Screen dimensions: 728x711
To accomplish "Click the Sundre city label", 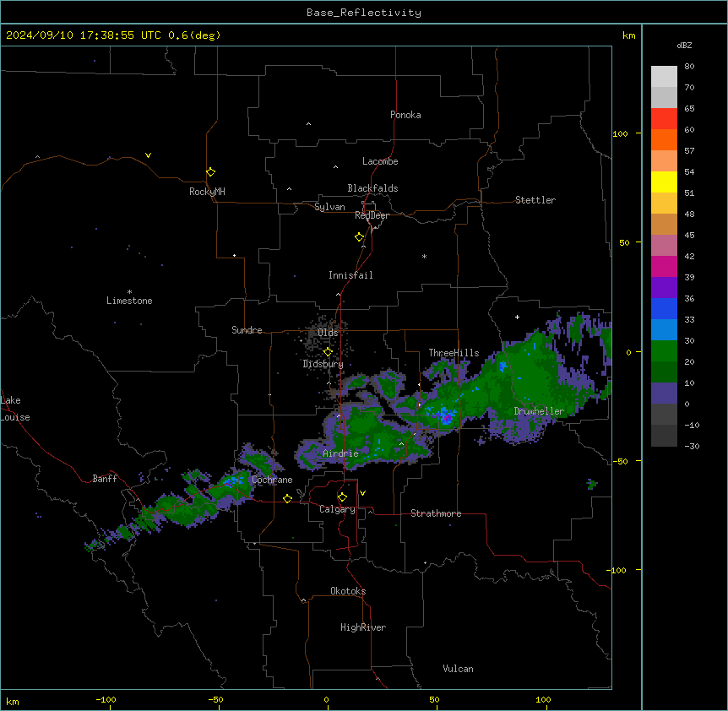I will (x=247, y=330).
